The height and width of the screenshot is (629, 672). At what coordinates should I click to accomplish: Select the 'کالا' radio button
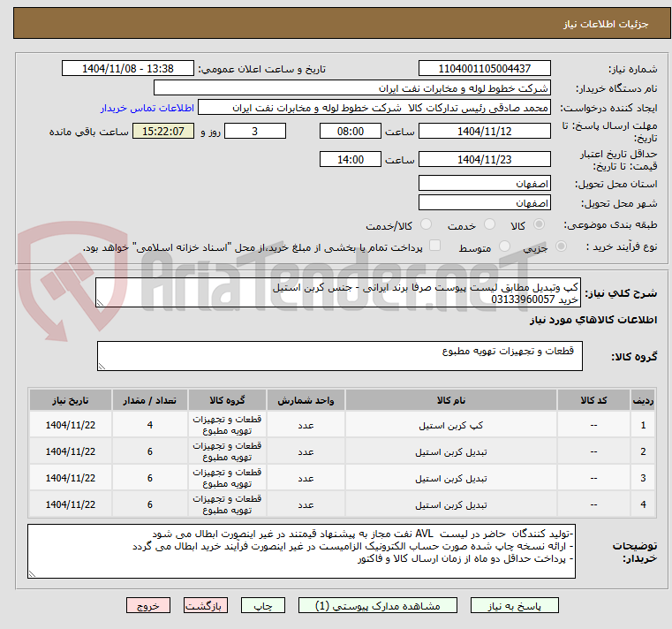(x=540, y=224)
